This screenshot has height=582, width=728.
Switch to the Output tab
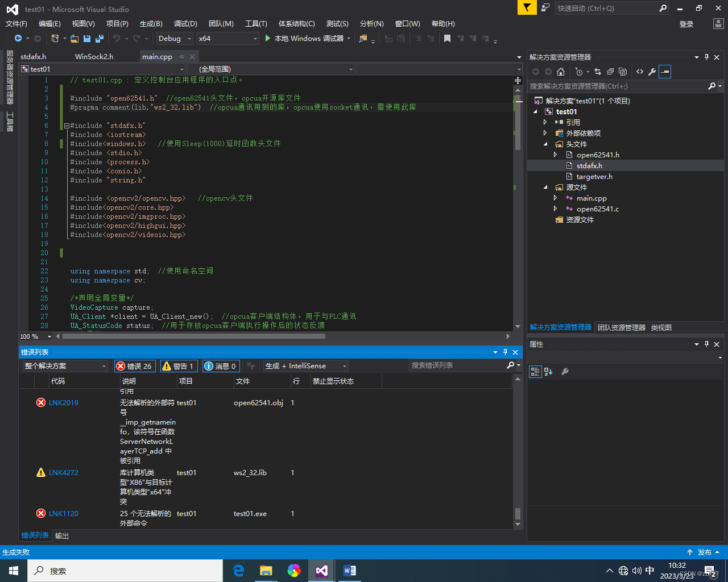tap(62, 535)
